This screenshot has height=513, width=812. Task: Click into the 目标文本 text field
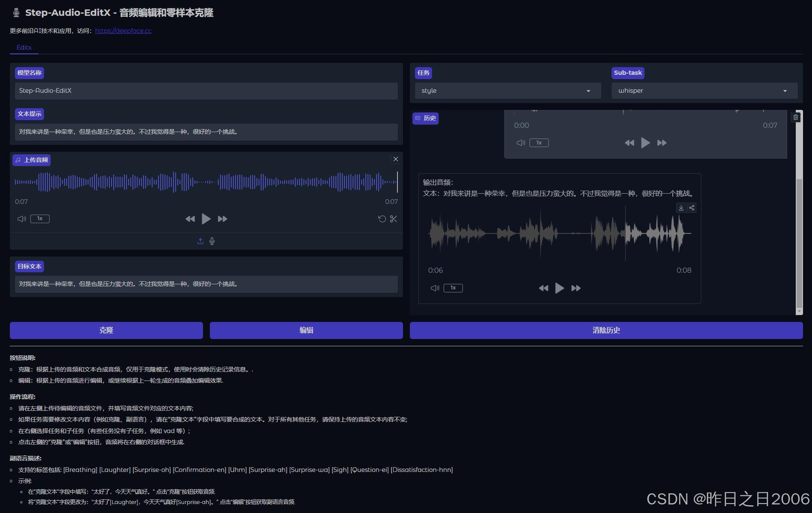[206, 284]
